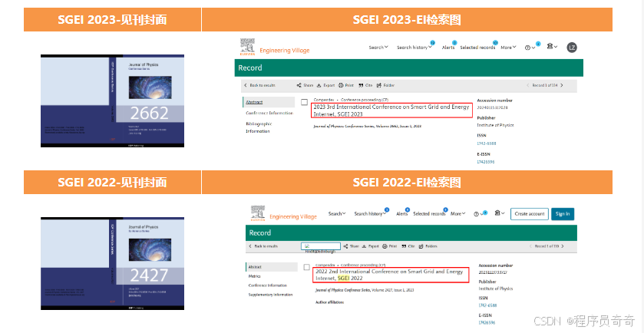The height and width of the screenshot is (333, 644).
Task: Click 'Institute of Physics' publisher in SGEI 2023
Action: (x=495, y=125)
